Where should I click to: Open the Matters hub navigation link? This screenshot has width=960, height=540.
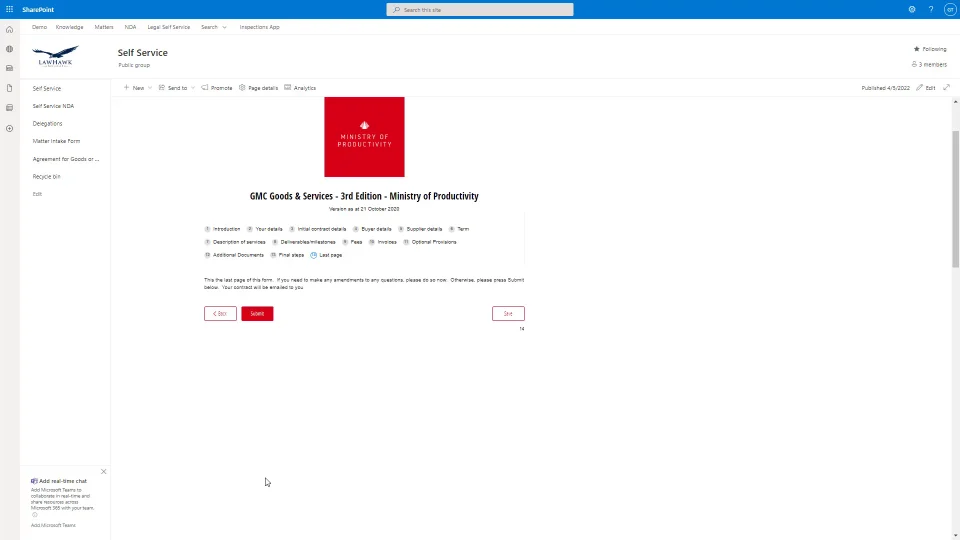coord(104,27)
